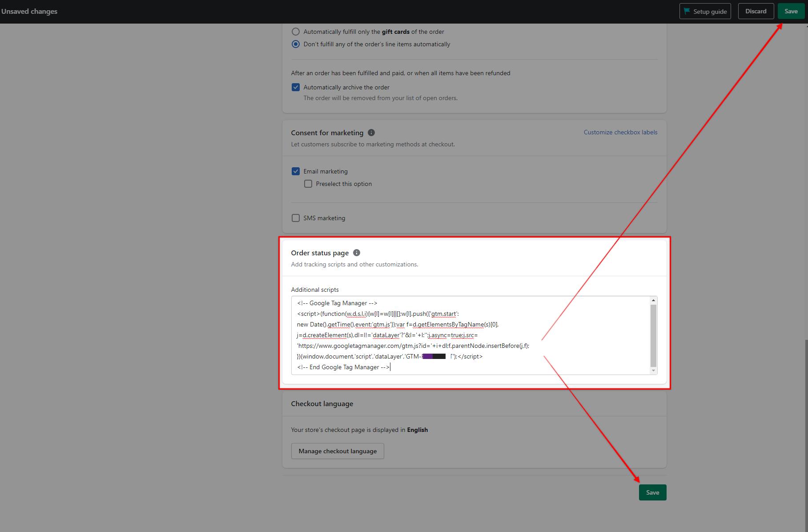Discard the unsaved changes
Viewport: 808px width, 532px height.
pos(756,11)
